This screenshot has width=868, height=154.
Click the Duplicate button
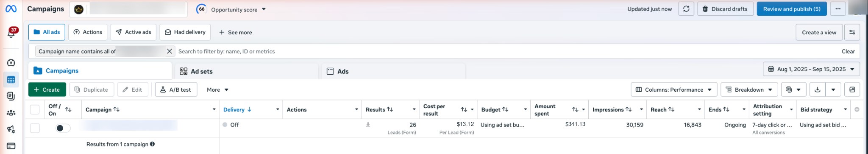point(92,90)
